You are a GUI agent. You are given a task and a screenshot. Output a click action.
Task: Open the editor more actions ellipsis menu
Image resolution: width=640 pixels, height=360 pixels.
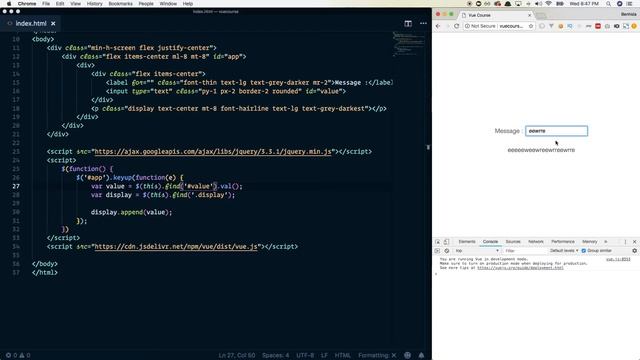423,23
